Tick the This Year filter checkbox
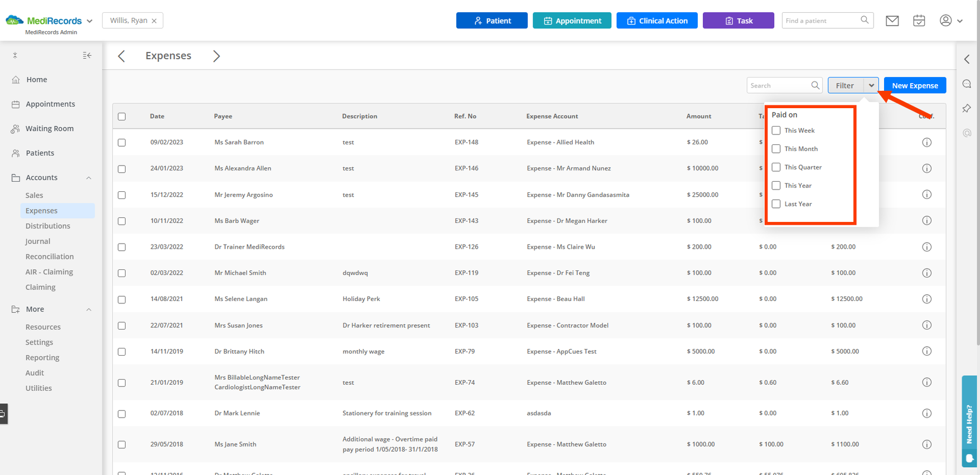This screenshot has height=475, width=980. tap(776, 186)
